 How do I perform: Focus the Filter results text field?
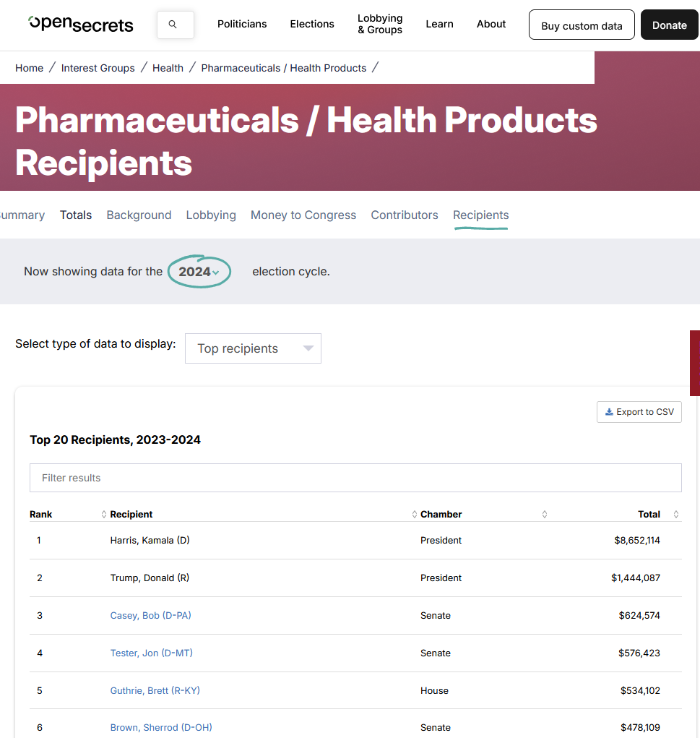point(355,478)
